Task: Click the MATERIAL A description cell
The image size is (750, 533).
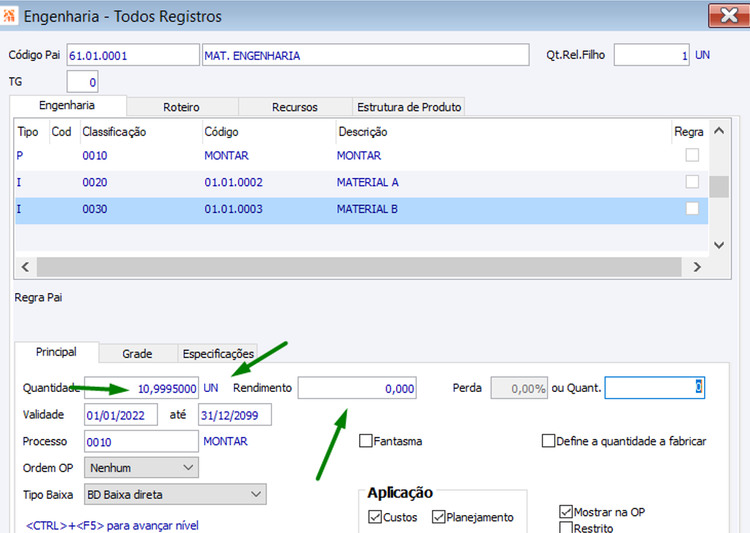Action: (367, 182)
